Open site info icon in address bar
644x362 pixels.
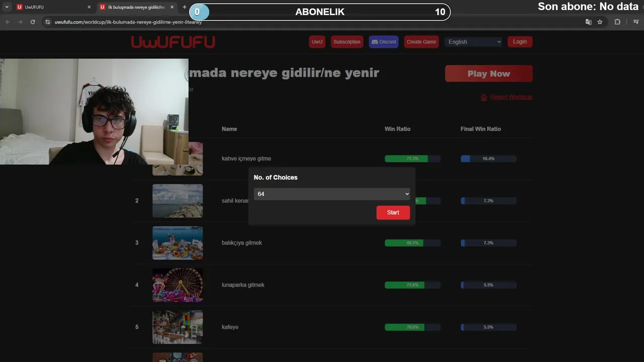click(x=48, y=22)
